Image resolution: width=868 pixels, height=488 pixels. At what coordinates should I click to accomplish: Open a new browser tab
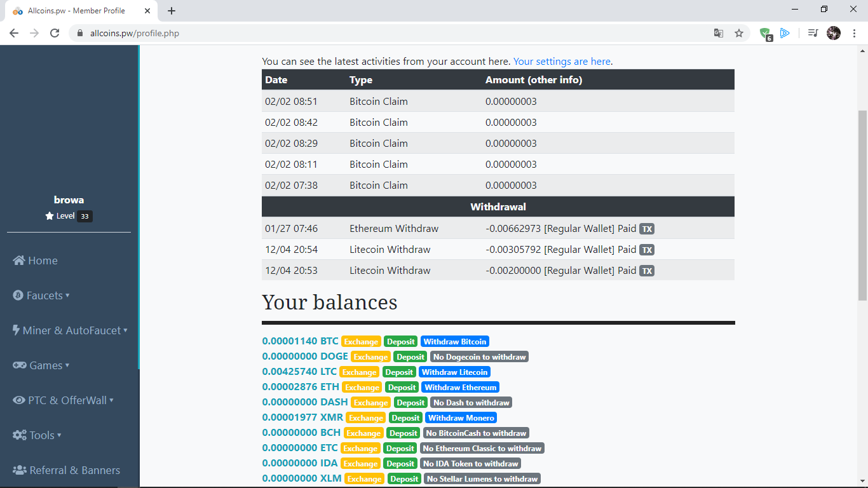[172, 11]
